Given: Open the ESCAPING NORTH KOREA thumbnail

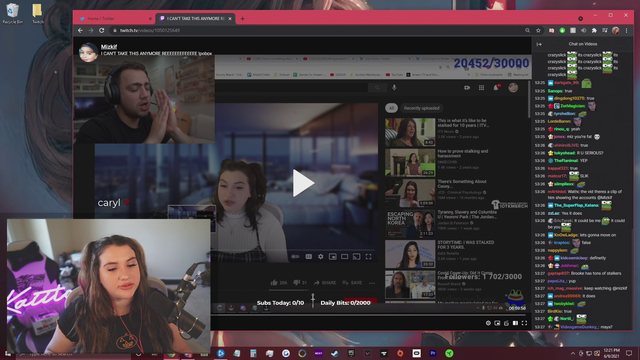Looking at the screenshot, I should [410, 224].
